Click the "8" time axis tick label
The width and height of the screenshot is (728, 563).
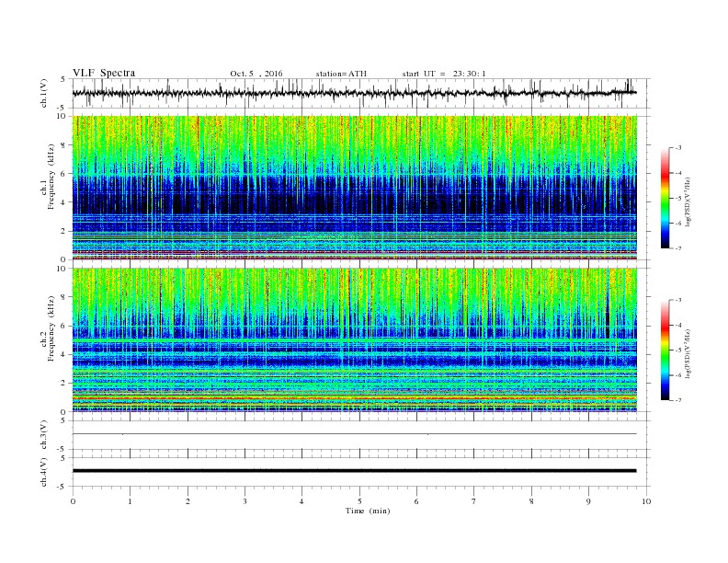coord(531,501)
